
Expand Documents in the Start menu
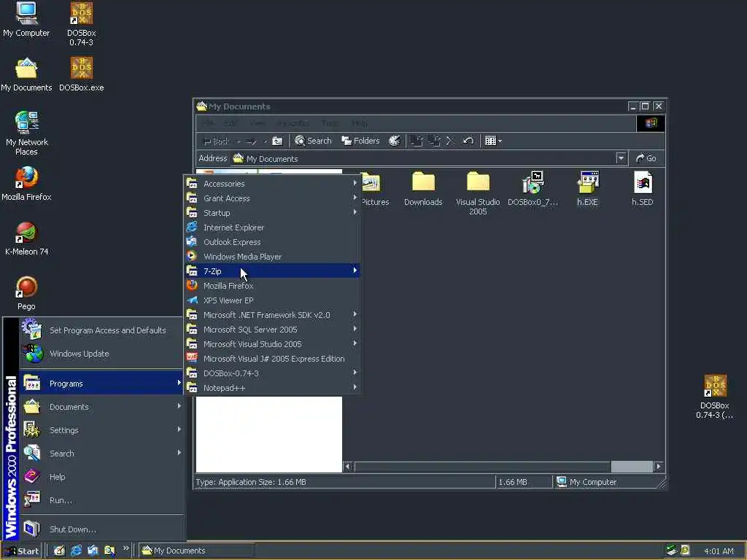point(101,407)
